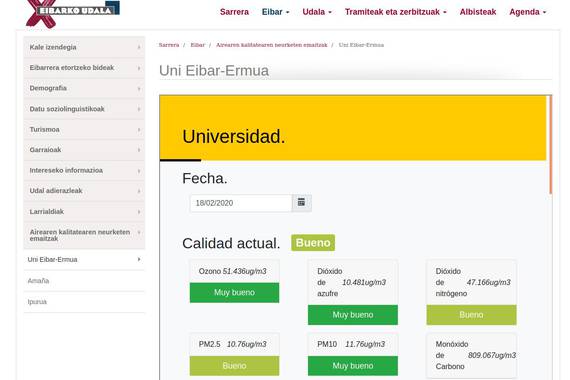Open Kale izendegia sidebar item
The height and width of the screenshot is (380, 570).
pyautogui.click(x=84, y=47)
